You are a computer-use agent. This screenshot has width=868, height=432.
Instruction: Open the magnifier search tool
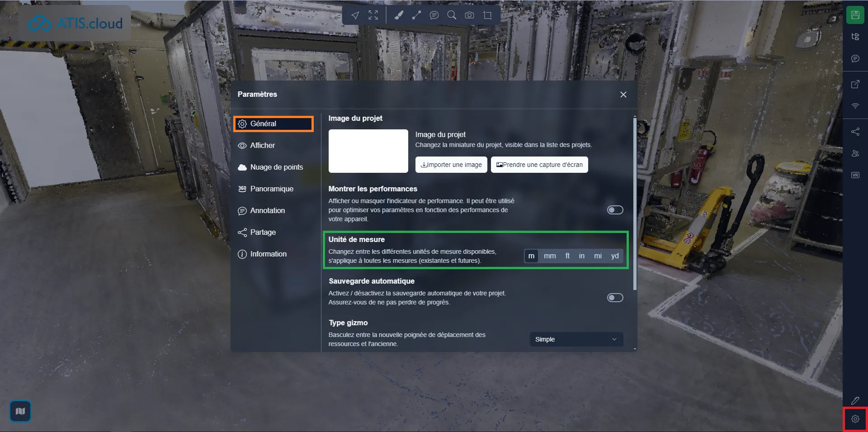pos(452,15)
